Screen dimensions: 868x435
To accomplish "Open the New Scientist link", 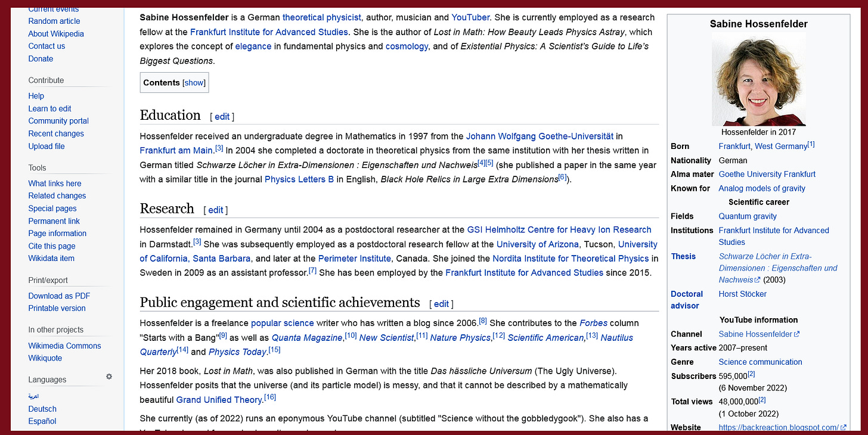I will [386, 337].
